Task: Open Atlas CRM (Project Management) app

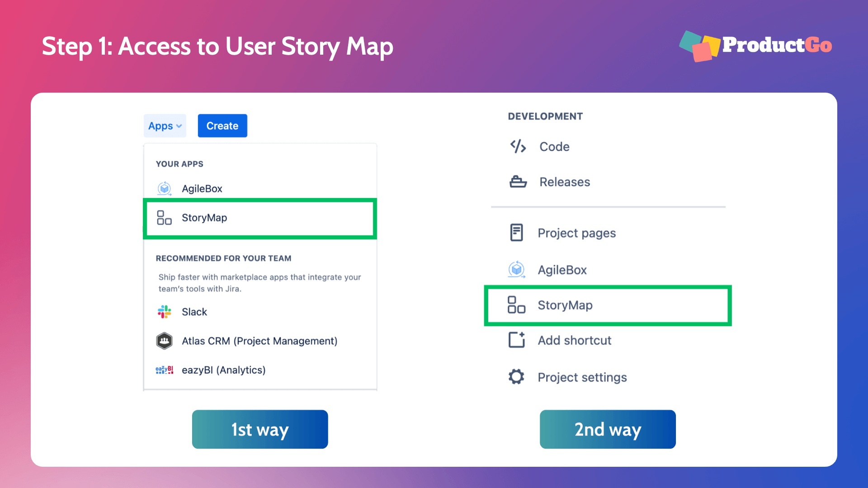Action: pos(259,341)
